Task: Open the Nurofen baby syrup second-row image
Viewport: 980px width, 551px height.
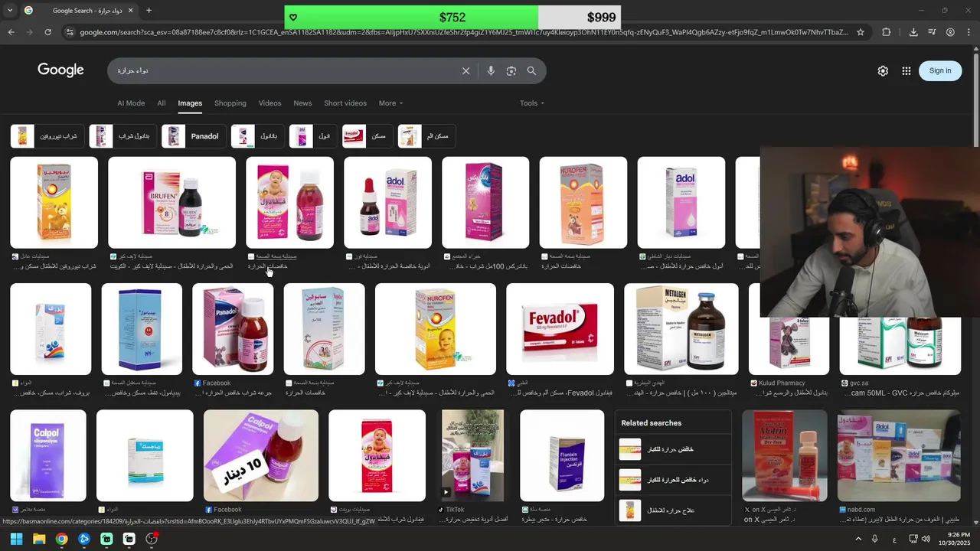Action: [436, 329]
